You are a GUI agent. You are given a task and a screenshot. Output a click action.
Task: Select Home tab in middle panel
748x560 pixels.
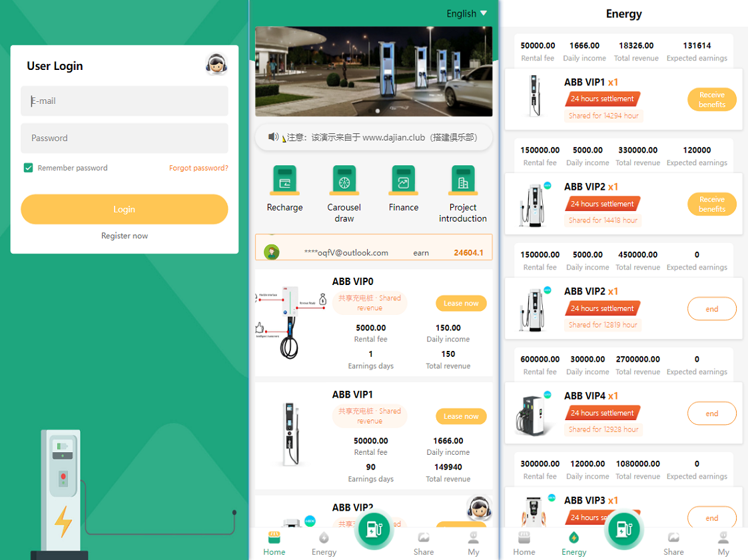[x=274, y=544]
